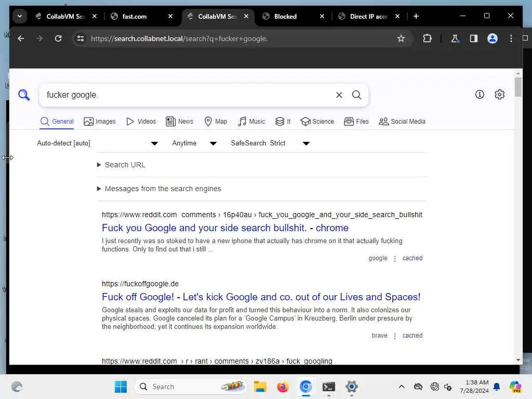
Task: Open the Map category
Action: pyautogui.click(x=216, y=122)
